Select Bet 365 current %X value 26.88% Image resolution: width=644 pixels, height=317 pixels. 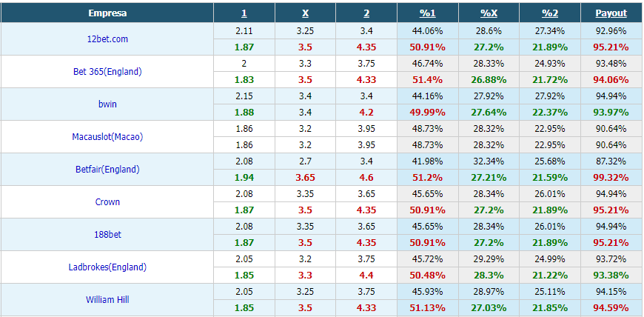pos(489,80)
